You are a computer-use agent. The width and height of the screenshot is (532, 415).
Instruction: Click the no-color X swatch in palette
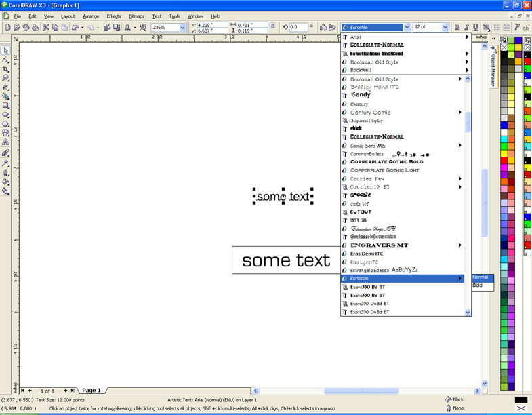click(504, 47)
